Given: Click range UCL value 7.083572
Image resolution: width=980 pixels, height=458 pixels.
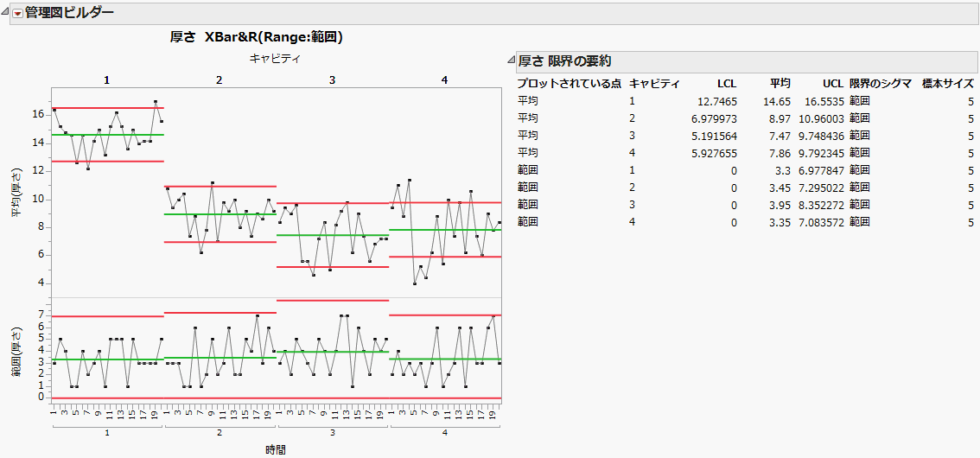Looking at the screenshot, I should [x=823, y=222].
